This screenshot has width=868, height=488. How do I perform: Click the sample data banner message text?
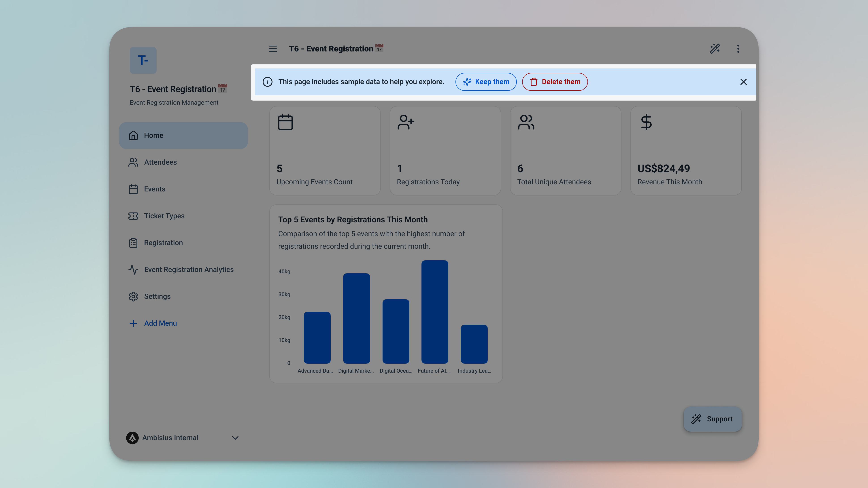tap(361, 82)
